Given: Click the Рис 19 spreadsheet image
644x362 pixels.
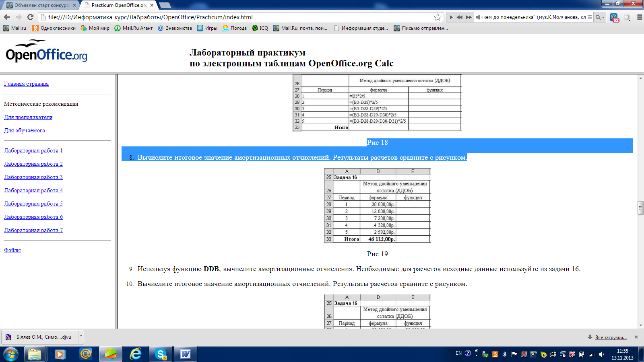Looking at the screenshot, I should point(377,206).
